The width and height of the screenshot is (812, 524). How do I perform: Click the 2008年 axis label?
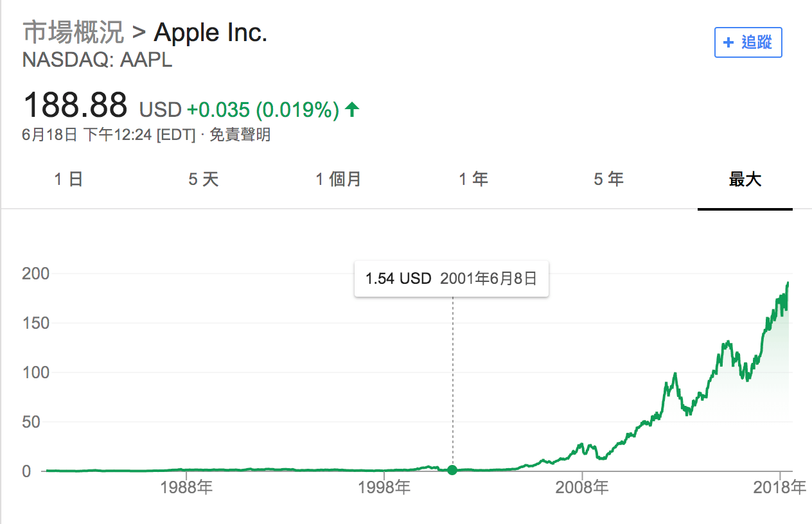tap(582, 488)
